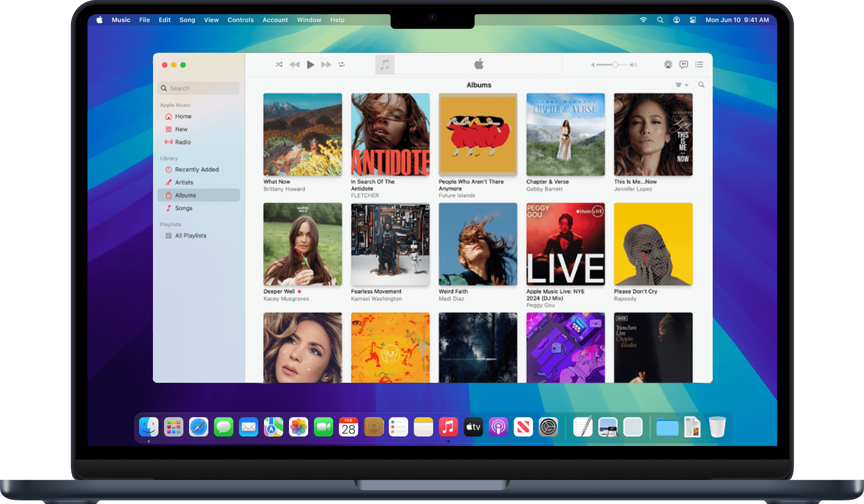Open the playback queue list
Image resolution: width=864 pixels, height=504 pixels.
click(x=699, y=65)
